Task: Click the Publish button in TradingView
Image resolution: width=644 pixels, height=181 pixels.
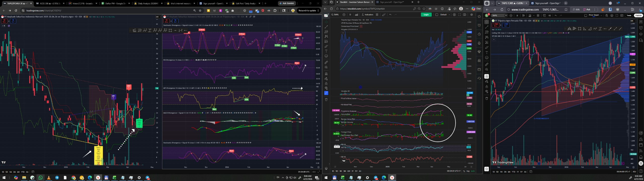Action: (x=638, y=16)
